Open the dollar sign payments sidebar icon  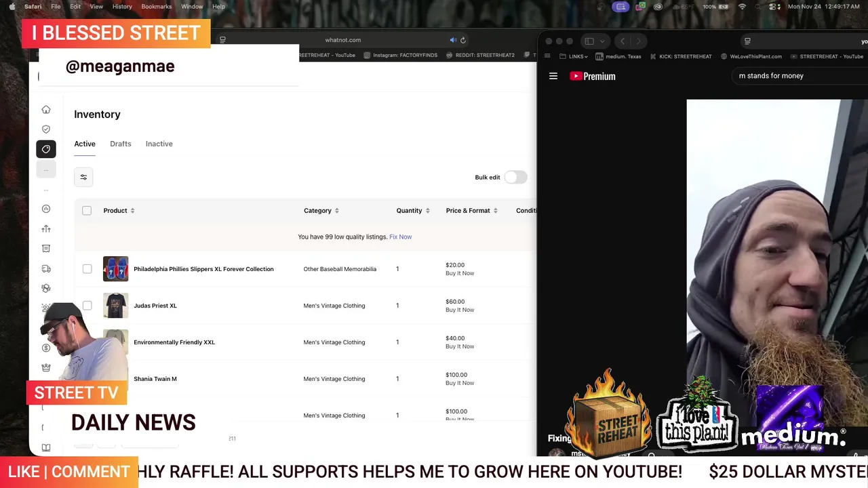click(46, 348)
